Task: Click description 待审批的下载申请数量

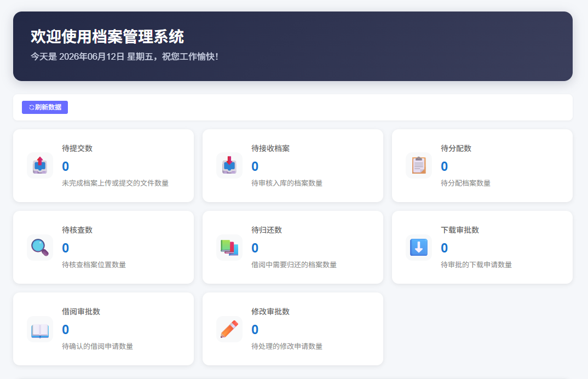Action: pos(476,265)
